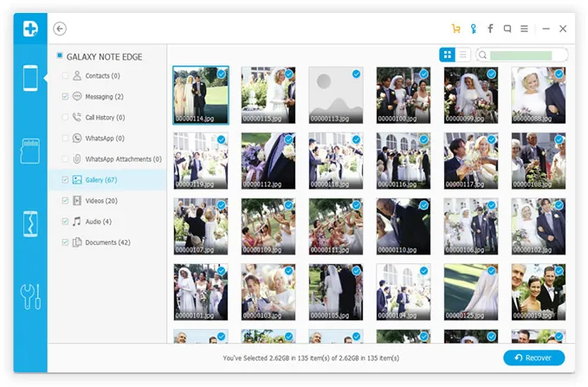Select the Gallery (67) category
The image size is (588, 387).
(x=101, y=180)
